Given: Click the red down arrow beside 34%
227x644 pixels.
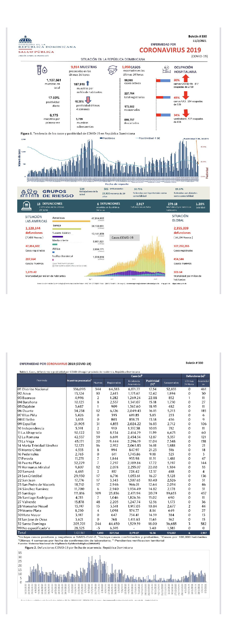Looking at the screenshot, I should (x=186, y=113).
